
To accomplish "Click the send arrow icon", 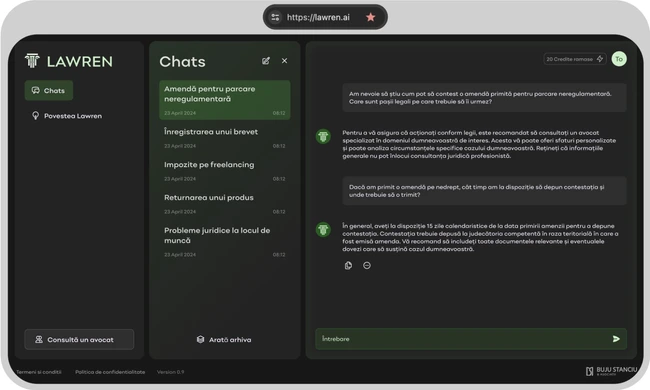I will [616, 339].
